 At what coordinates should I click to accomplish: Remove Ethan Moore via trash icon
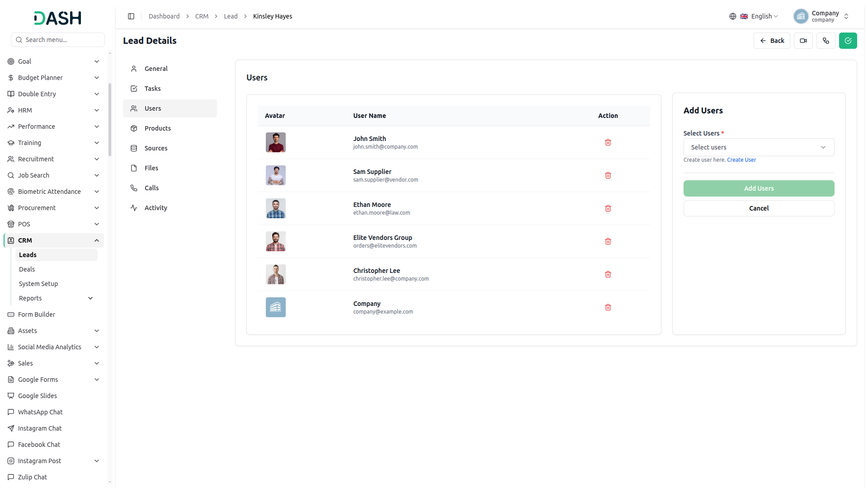point(608,208)
